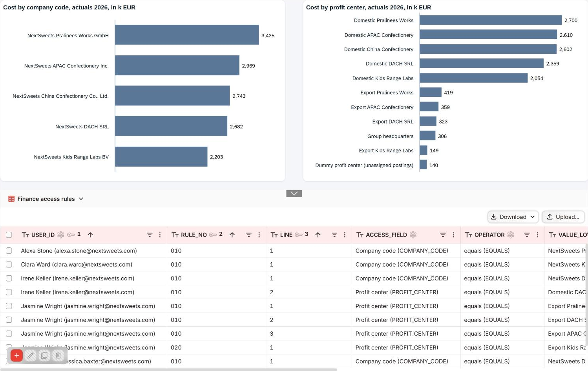
Task: Open the filter for RULE_NO column
Action: pos(248,235)
